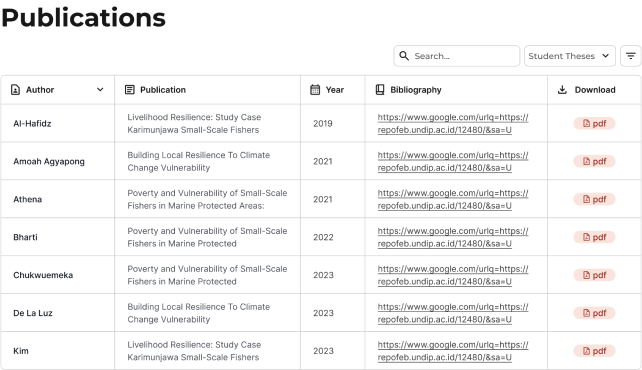Click year 2023 in De La Luz row

[x=323, y=313]
